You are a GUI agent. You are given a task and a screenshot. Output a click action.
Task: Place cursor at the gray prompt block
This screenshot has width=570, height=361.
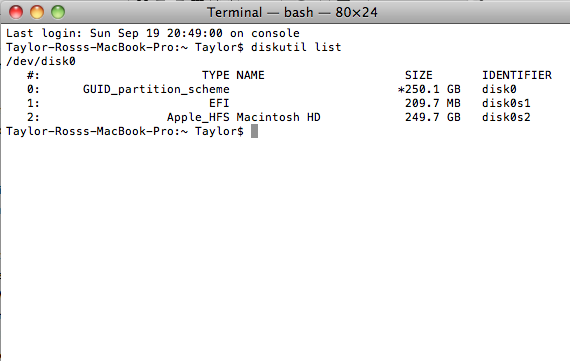point(254,131)
